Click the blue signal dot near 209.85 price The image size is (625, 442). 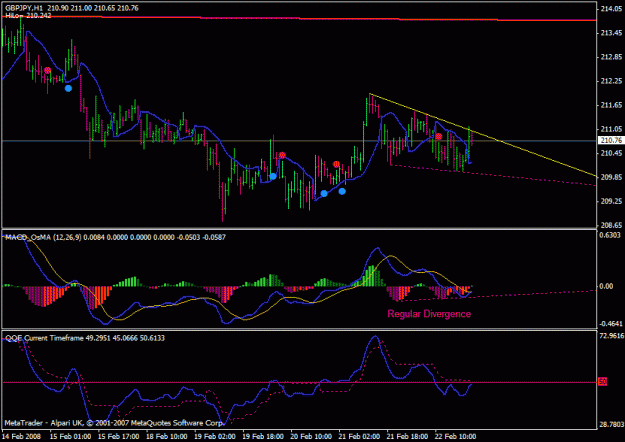[273, 176]
